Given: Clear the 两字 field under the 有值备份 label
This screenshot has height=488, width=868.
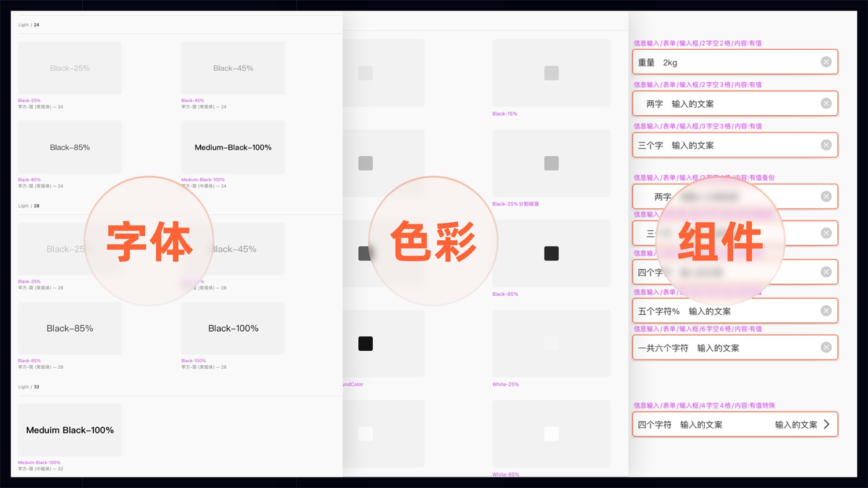Looking at the screenshot, I should pos(826,197).
